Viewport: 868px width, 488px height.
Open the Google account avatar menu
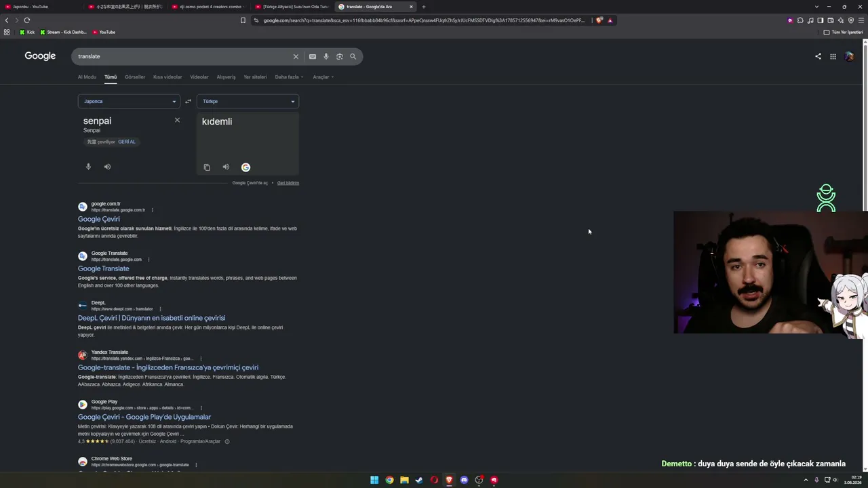(849, 56)
